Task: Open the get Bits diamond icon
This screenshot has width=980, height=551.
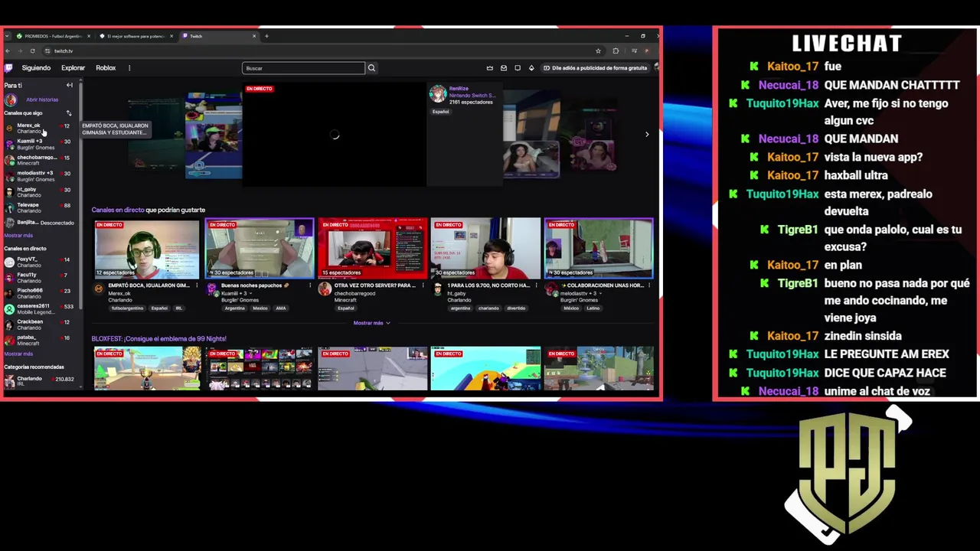Action: pos(531,68)
